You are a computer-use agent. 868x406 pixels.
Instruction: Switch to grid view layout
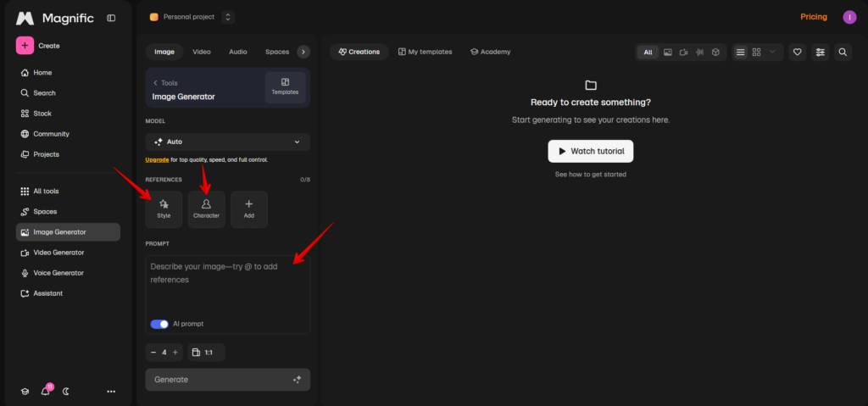click(x=756, y=52)
